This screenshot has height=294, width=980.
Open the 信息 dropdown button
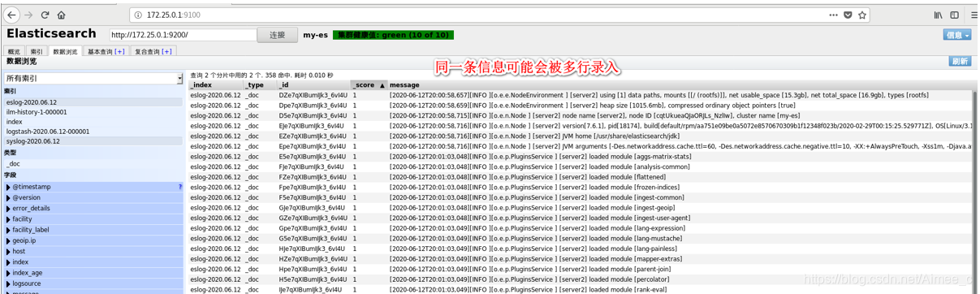pos(957,35)
